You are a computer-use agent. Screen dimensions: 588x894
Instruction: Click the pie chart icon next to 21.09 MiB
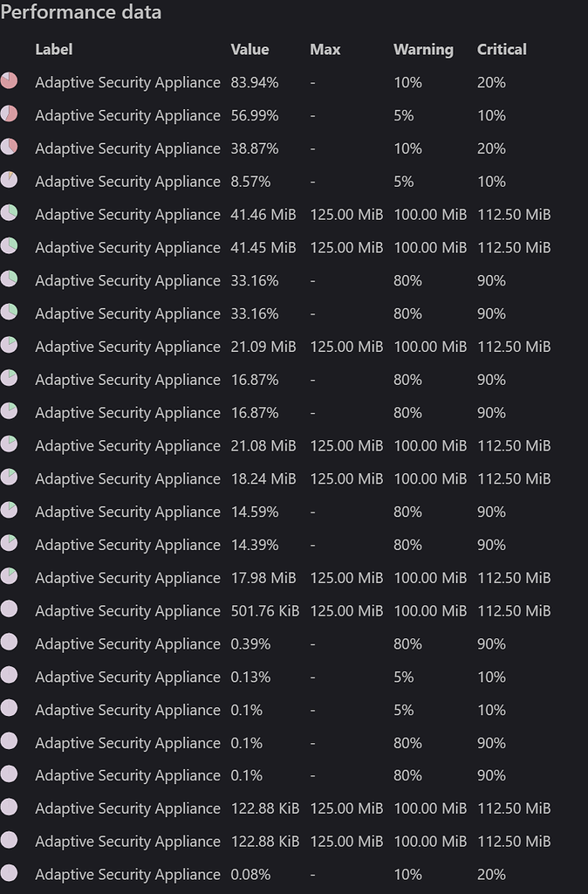point(10,347)
